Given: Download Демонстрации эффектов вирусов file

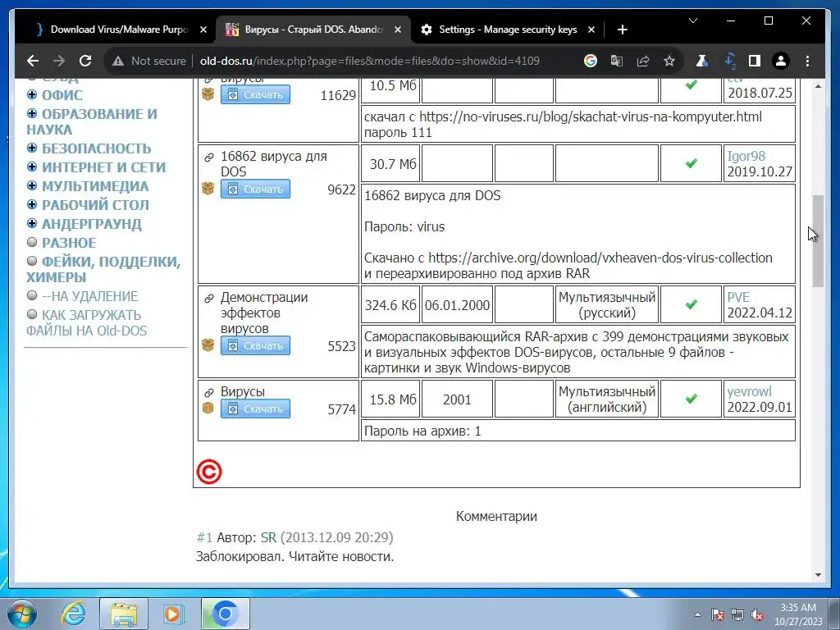Looking at the screenshot, I should (256, 345).
